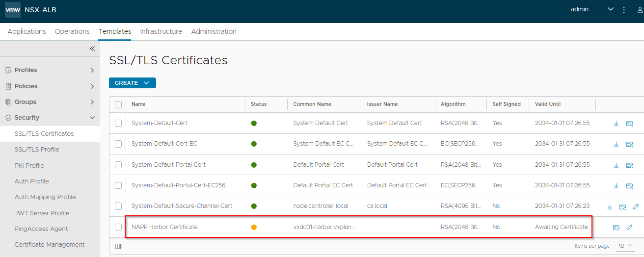
Task: Download the System-Default-Cert certificate
Action: (x=616, y=124)
